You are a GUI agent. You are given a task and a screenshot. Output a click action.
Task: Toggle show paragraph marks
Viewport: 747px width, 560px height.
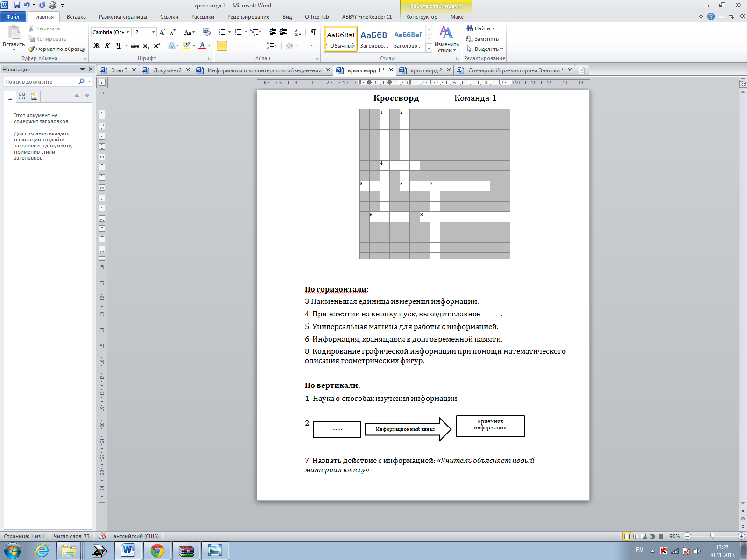[313, 32]
